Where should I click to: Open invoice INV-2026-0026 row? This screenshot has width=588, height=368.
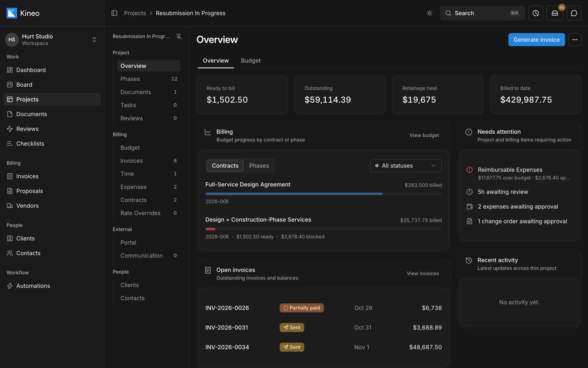(x=323, y=308)
